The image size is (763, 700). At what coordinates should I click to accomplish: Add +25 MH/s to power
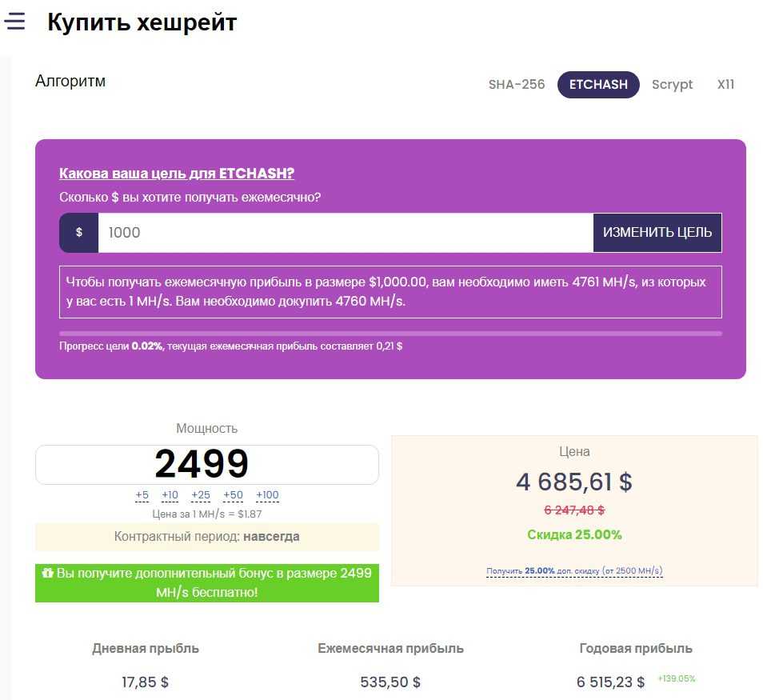click(201, 495)
